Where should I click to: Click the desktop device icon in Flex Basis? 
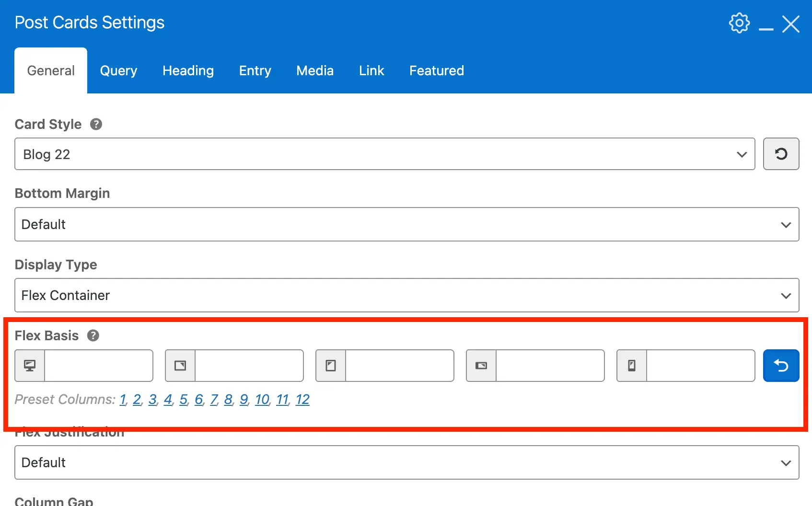[x=30, y=366]
